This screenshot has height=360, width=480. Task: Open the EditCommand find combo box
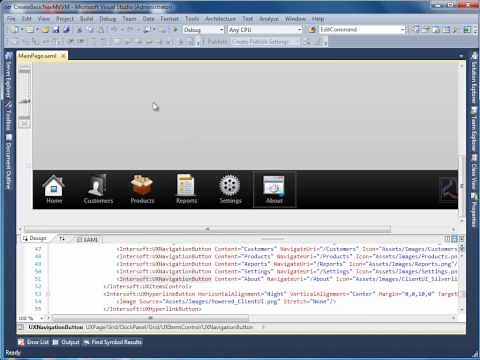[362, 30]
